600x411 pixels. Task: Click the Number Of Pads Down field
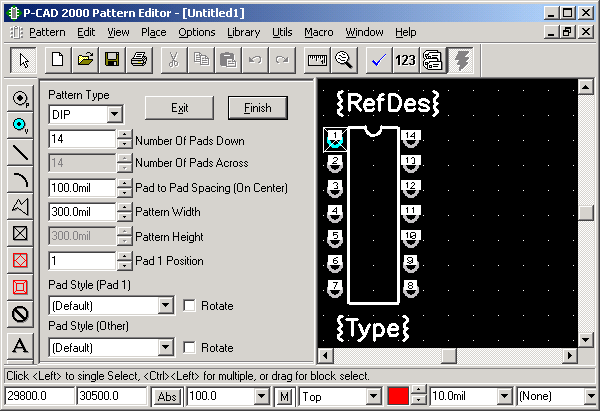click(x=82, y=139)
